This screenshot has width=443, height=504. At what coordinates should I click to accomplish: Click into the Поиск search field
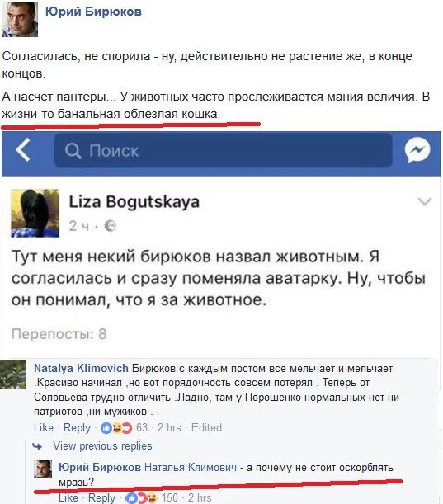point(224,150)
